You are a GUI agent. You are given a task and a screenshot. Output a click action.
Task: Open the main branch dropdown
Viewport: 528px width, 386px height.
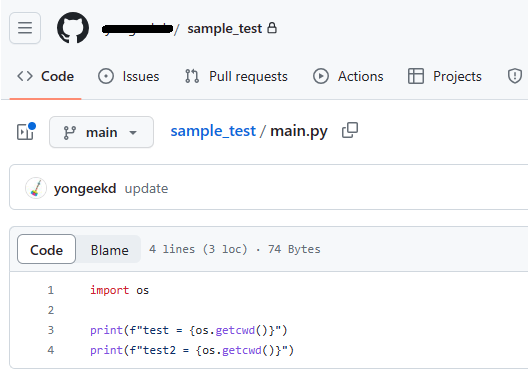[101, 132]
